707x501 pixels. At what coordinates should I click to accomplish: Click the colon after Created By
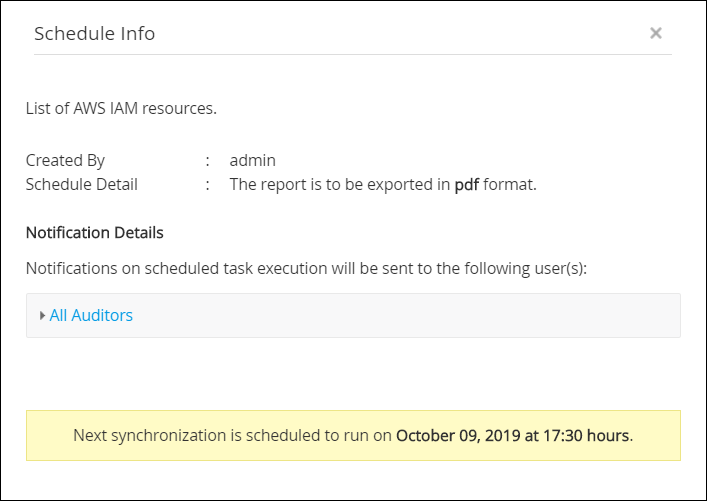point(208,160)
